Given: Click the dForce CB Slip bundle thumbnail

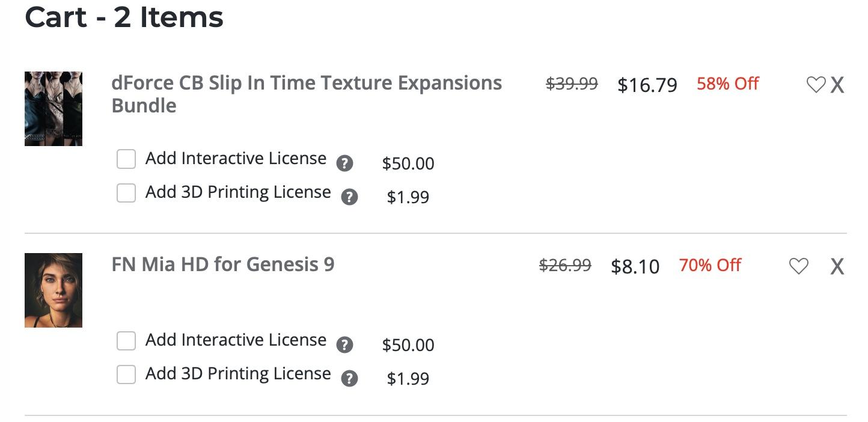Looking at the screenshot, I should 53,109.
